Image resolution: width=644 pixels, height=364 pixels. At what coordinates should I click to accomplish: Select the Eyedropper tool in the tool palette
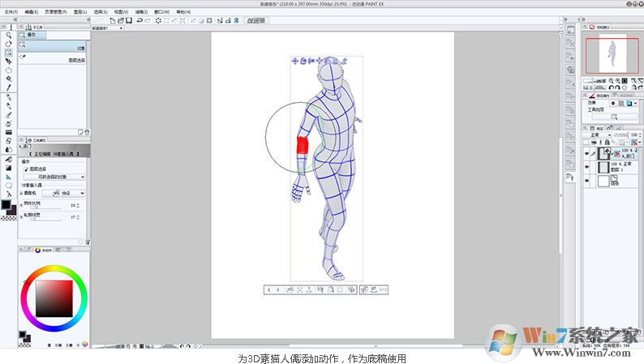pyautogui.click(x=8, y=87)
